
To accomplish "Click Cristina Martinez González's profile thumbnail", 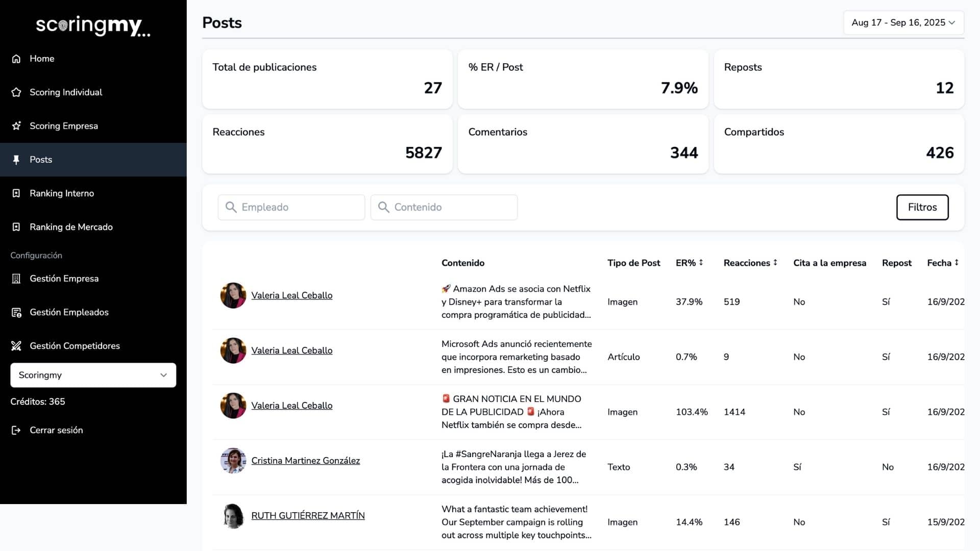I will [x=233, y=460].
